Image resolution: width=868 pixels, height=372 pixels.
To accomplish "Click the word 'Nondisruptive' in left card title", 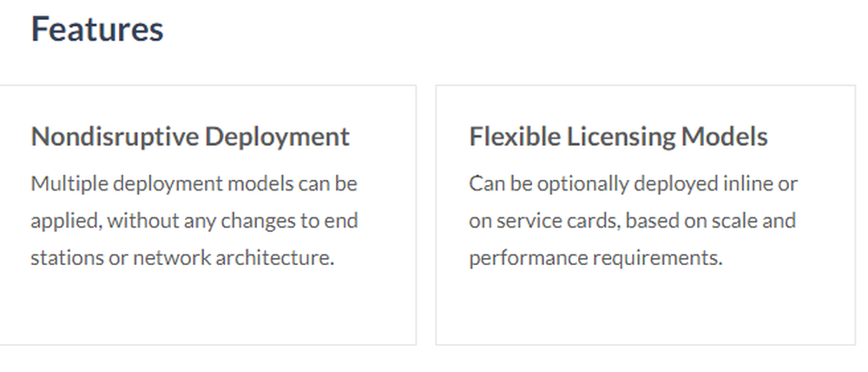I will click(x=115, y=136).
